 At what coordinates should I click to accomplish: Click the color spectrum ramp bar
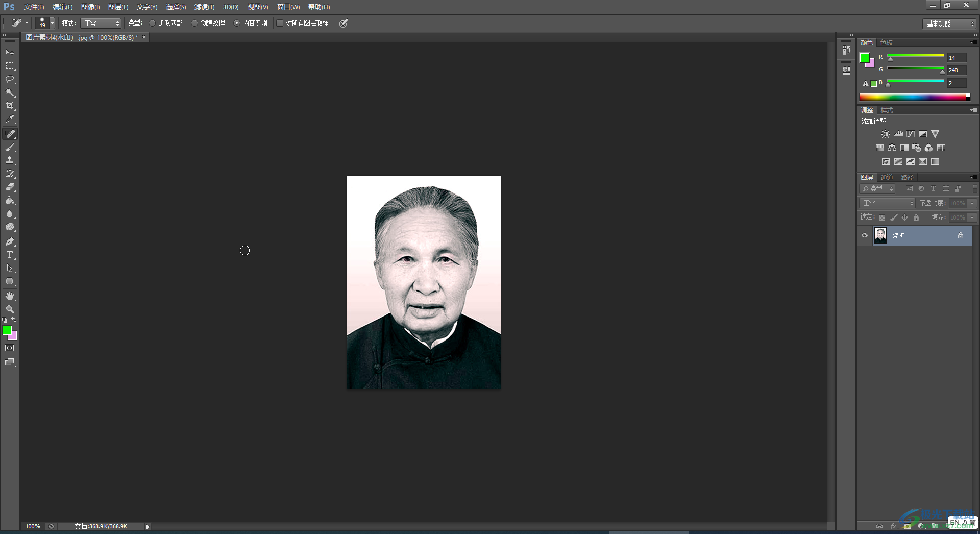tap(915, 97)
